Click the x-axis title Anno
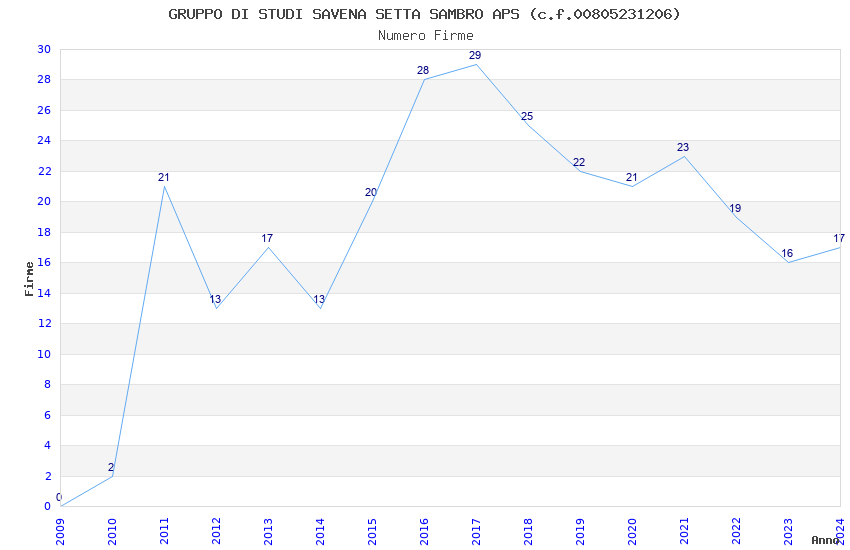850x550 pixels. [x=825, y=540]
